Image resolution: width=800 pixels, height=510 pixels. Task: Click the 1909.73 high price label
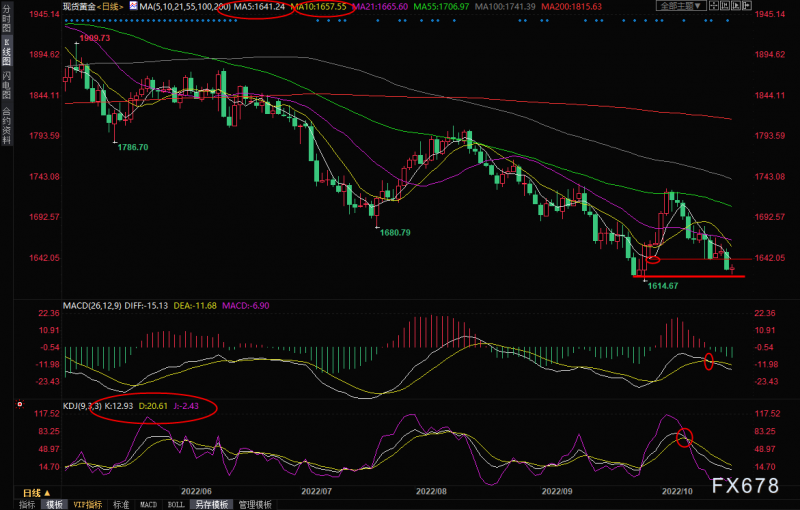click(94, 38)
